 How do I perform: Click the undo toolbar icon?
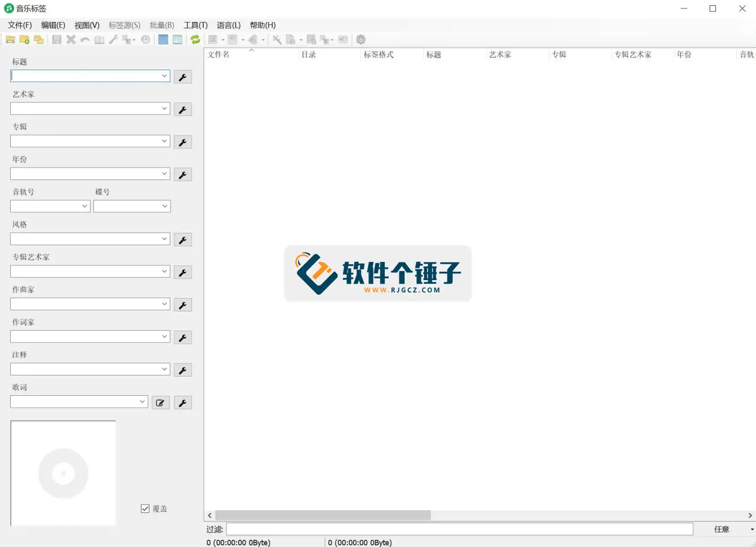pos(84,39)
